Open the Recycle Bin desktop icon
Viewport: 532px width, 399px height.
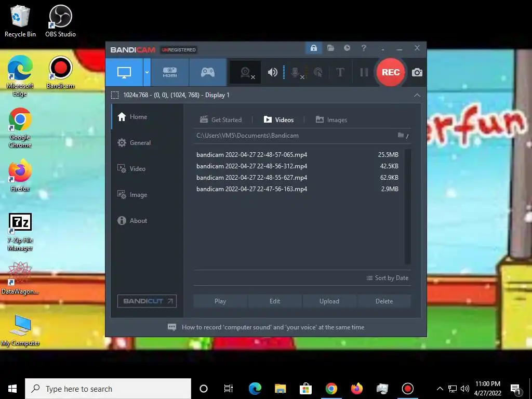pos(20,21)
